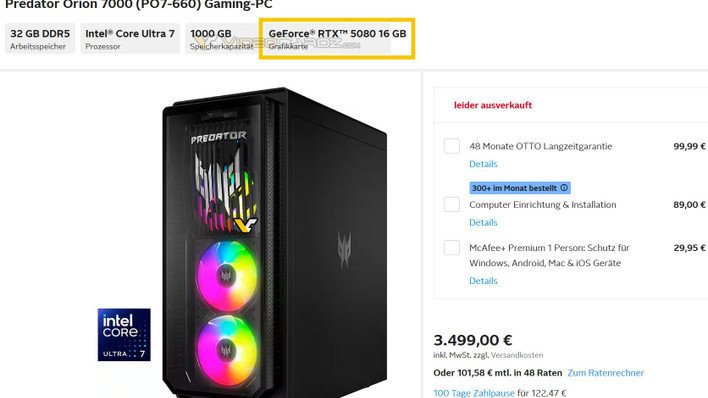This screenshot has height=398, width=708.
Task: Check the McAfee+ Premium 1 Person option
Action: [452, 248]
